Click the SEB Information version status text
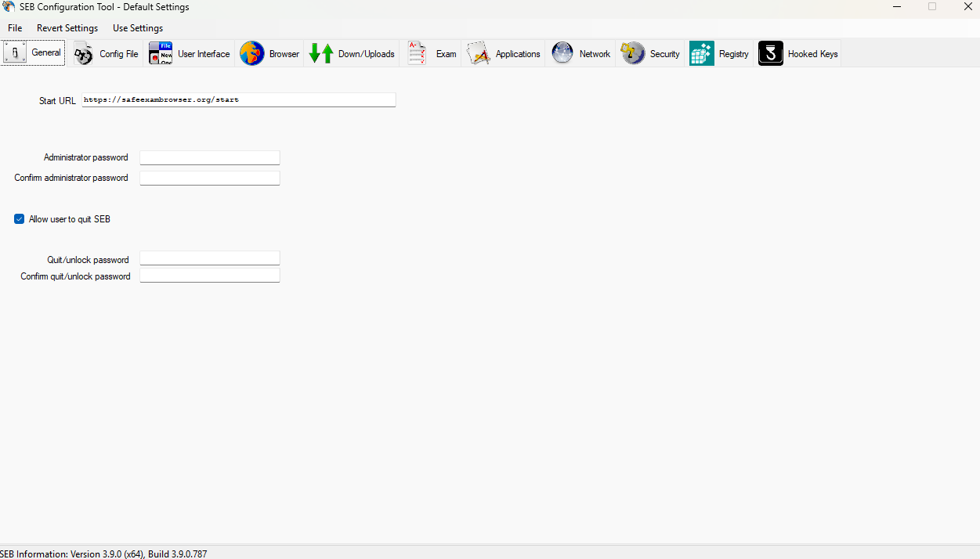Viewport: 980px width, 559px height. coord(103,554)
